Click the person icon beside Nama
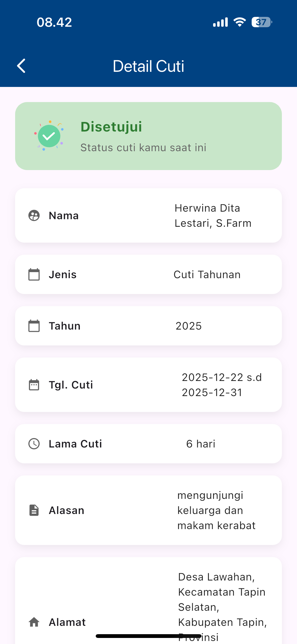297x644 pixels. tap(34, 216)
